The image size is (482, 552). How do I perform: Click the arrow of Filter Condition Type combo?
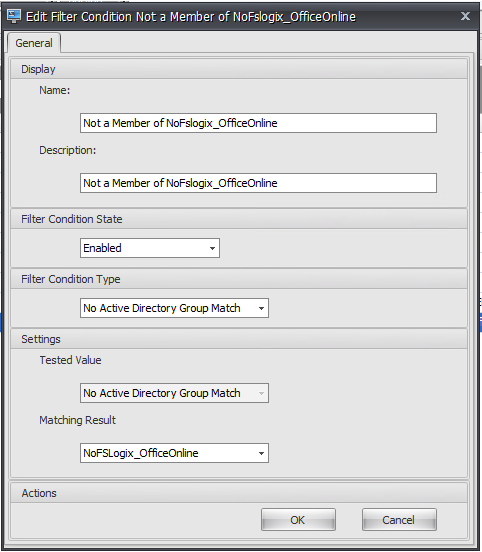(x=261, y=308)
